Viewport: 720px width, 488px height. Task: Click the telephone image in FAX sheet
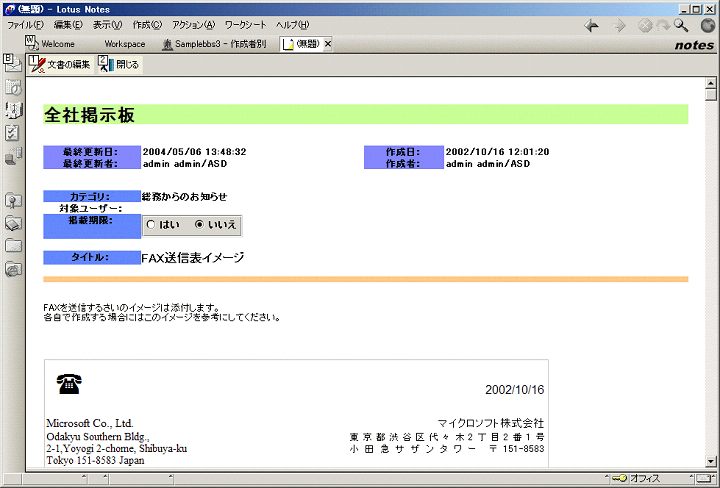(x=69, y=384)
